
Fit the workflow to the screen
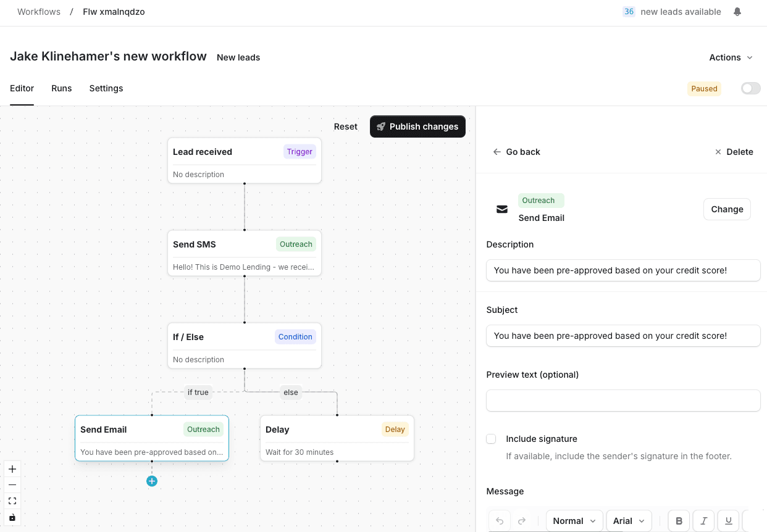coord(12,501)
